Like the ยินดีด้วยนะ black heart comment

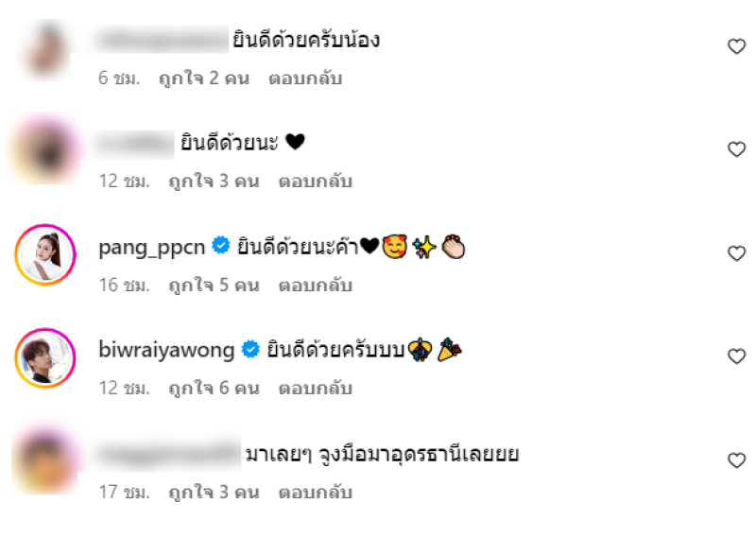pyautogui.click(x=736, y=149)
